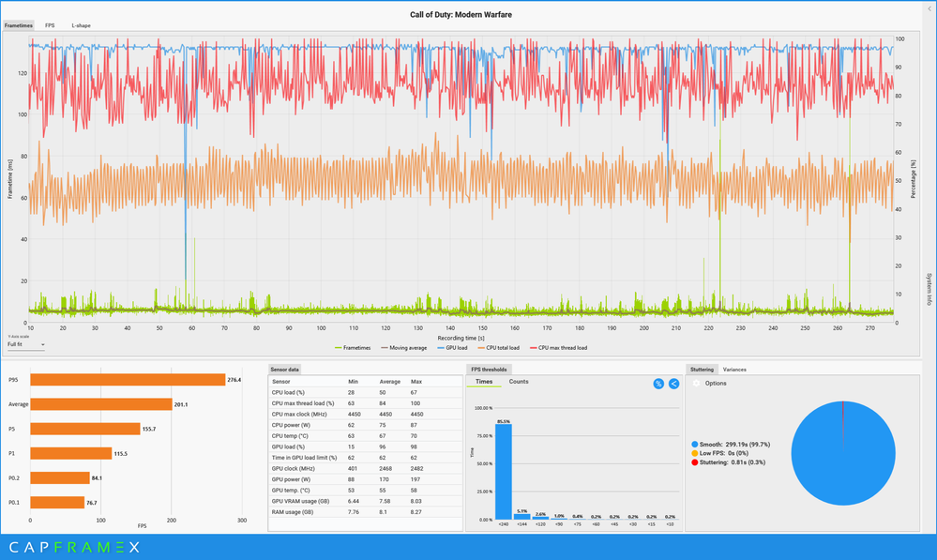Click the <120 threshold bar label
Image resolution: width=937 pixels, height=560 pixels.
(540, 524)
